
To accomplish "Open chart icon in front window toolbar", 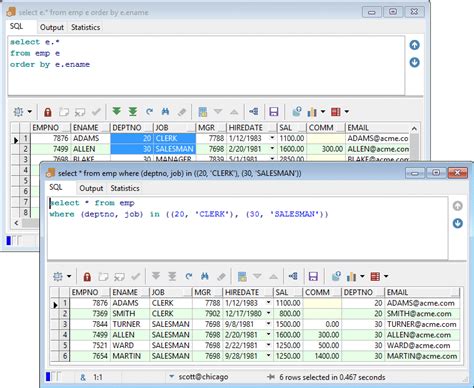I will coord(351,277).
